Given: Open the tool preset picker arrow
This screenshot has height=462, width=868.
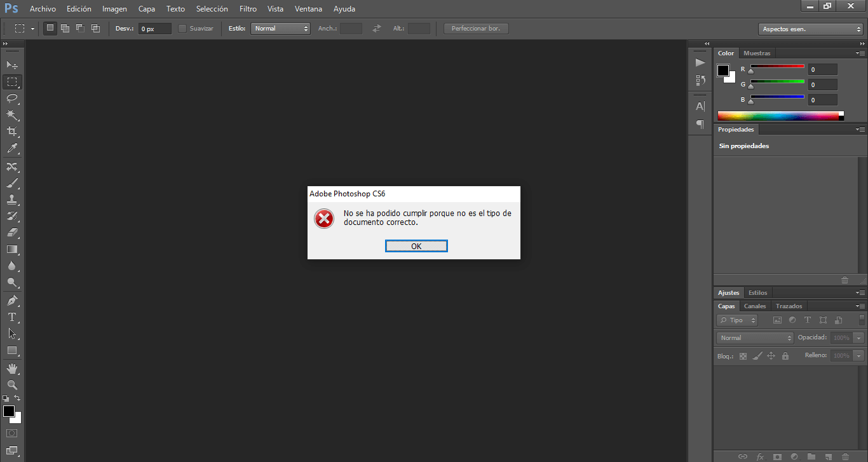Looking at the screenshot, I should [x=32, y=29].
